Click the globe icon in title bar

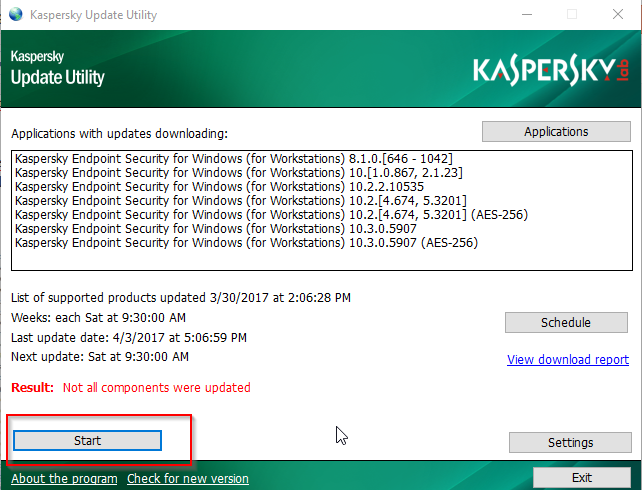pos(16,14)
